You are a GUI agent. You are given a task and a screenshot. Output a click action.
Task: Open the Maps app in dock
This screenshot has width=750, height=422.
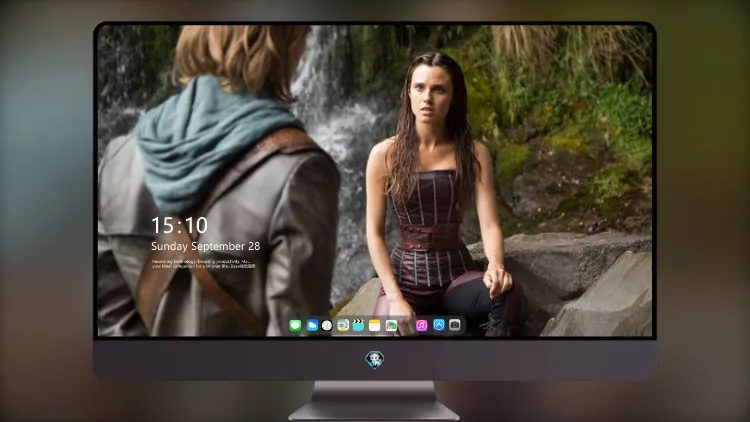343,325
